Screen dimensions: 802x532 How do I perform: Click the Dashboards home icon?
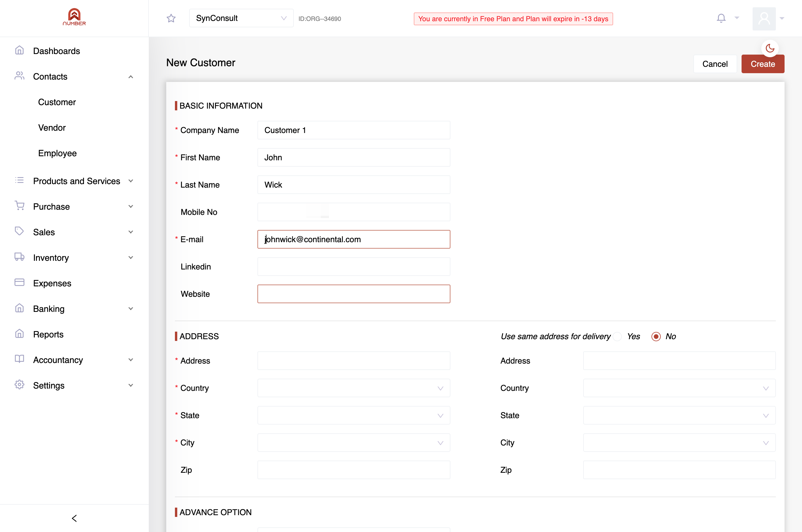tap(19, 51)
